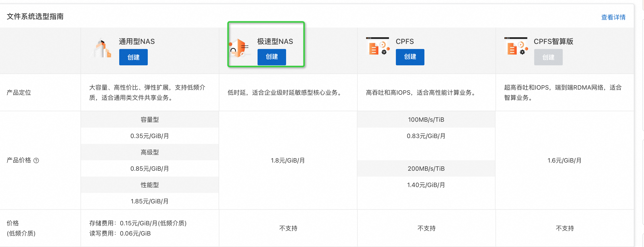Click the 极速型NAS column title
This screenshot has width=644, height=247.
[x=275, y=41]
